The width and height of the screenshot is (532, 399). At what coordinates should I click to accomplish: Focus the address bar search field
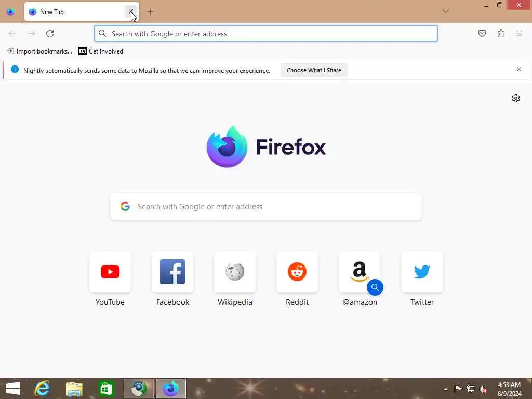point(266,34)
